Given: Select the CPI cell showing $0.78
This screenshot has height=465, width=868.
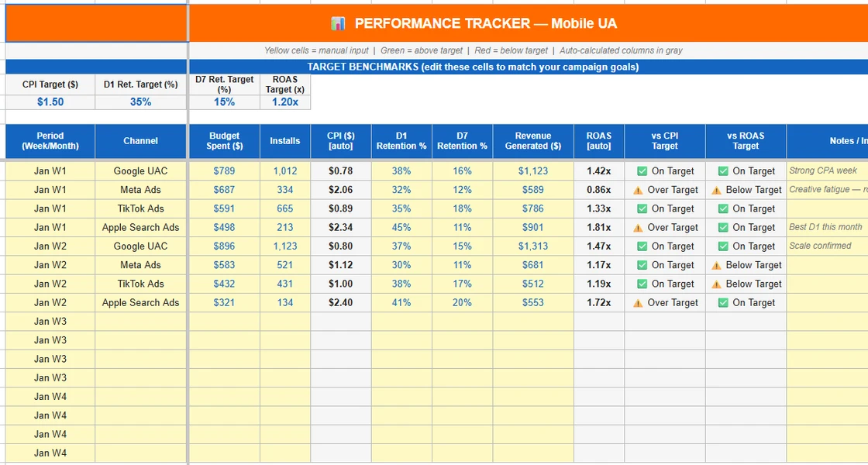Looking at the screenshot, I should tap(341, 171).
